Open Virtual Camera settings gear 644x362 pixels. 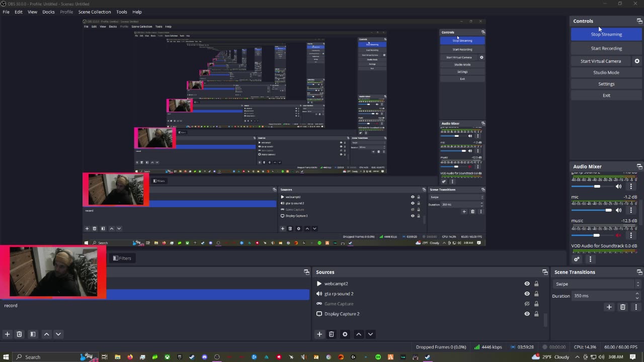[637, 61]
